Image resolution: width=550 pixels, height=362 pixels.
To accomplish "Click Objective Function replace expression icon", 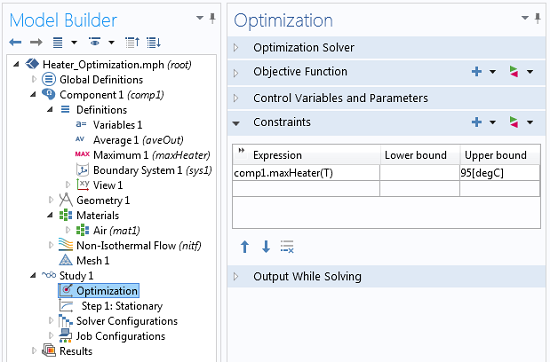I will coord(514,72).
